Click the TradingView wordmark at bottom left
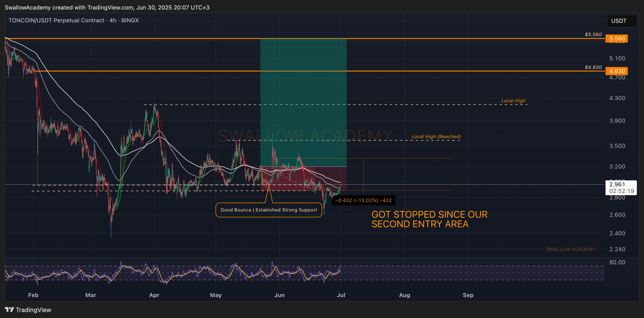644x318 pixels. tap(33, 310)
